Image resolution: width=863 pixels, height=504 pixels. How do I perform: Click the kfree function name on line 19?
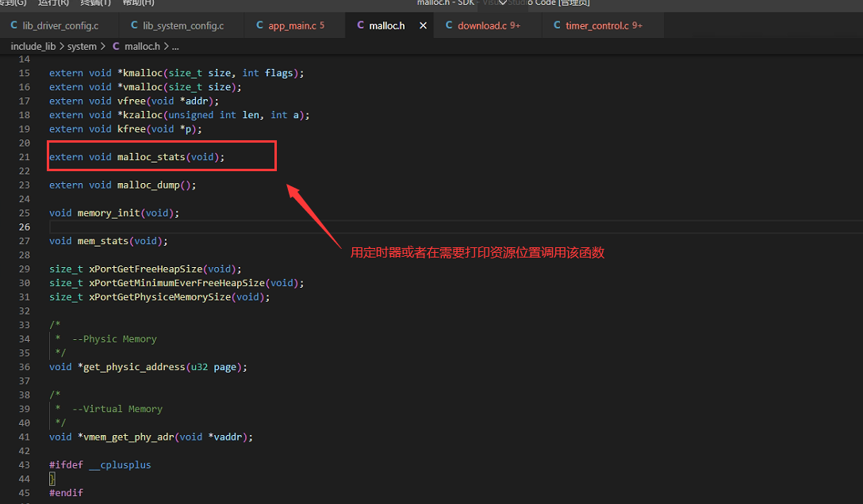click(x=131, y=129)
